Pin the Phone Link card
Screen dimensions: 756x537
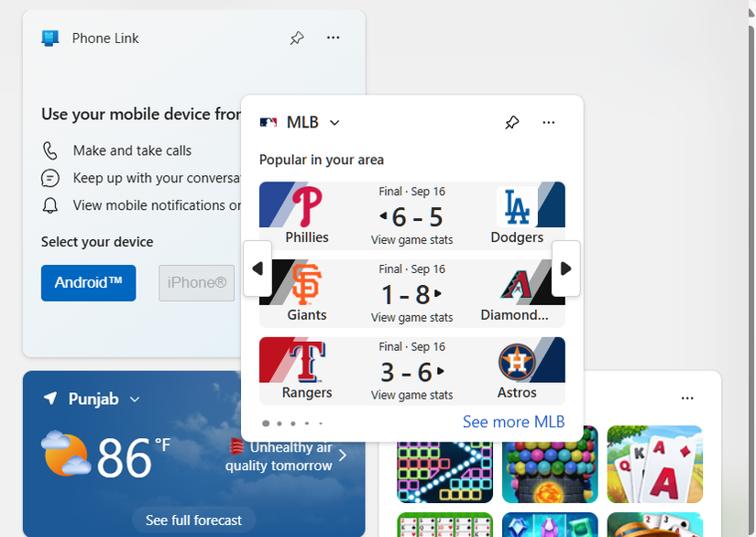[296, 38]
